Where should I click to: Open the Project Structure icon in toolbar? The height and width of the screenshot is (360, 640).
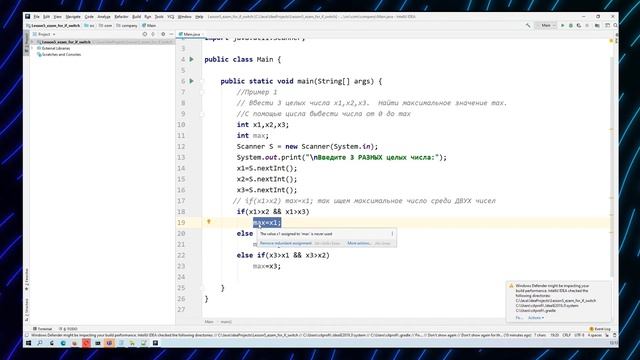coord(597,25)
